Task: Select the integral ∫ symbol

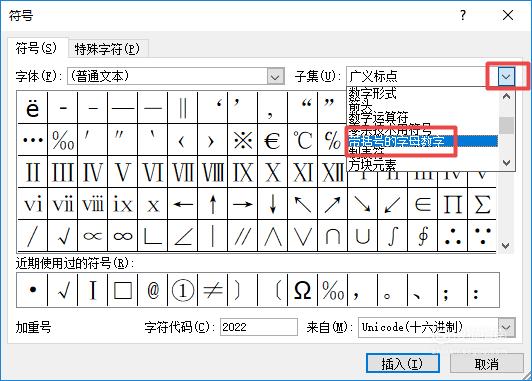Action: click(x=392, y=236)
